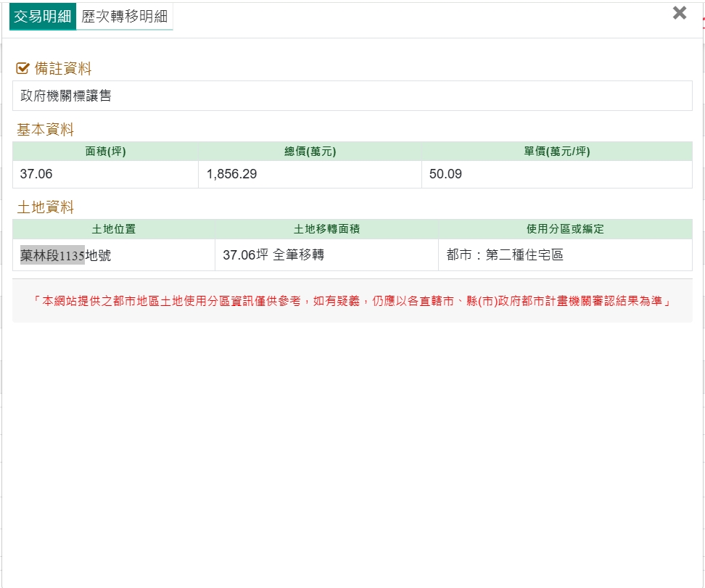The image size is (705, 588).
Task: Click the 使用分區或編定 column header
Action: [x=565, y=229]
